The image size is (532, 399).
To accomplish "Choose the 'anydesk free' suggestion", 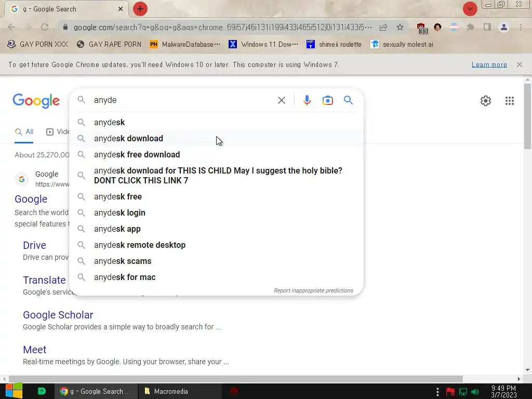I will click(216, 196).
